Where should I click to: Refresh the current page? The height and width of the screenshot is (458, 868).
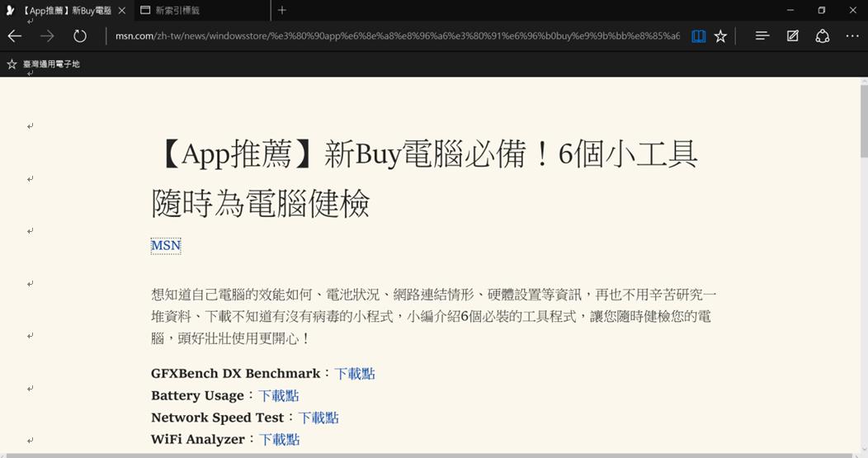(80, 36)
